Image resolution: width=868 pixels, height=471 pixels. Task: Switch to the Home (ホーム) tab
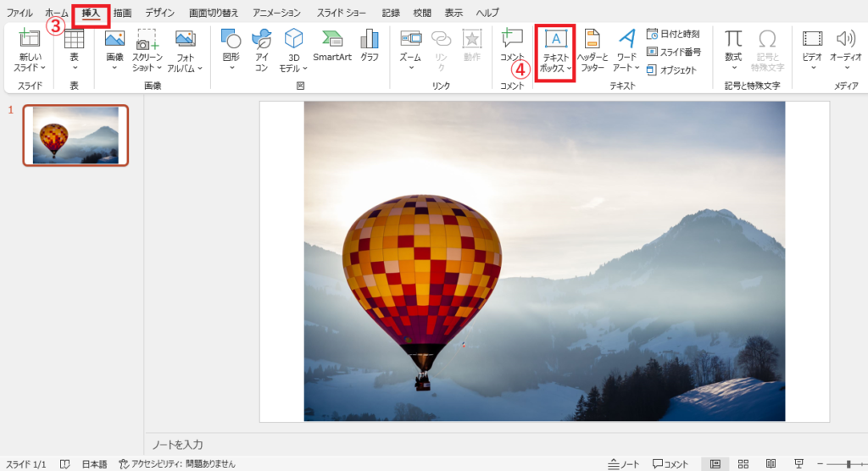pos(57,13)
